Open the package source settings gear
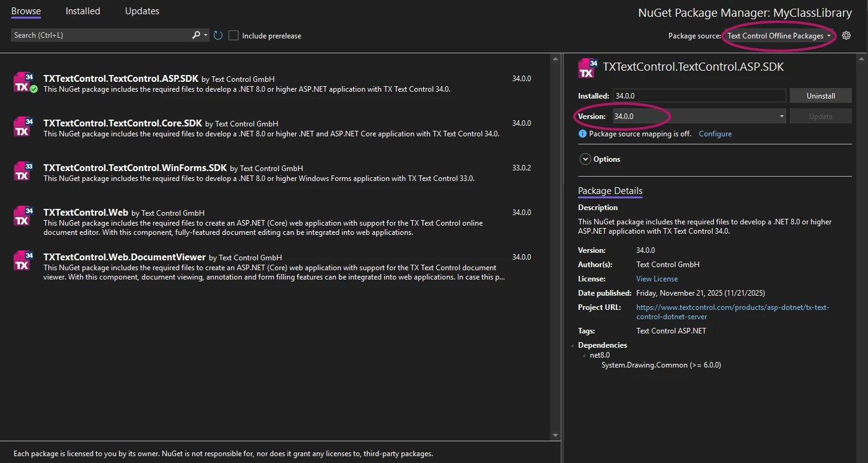Viewport: 868px width, 463px height. [x=846, y=35]
